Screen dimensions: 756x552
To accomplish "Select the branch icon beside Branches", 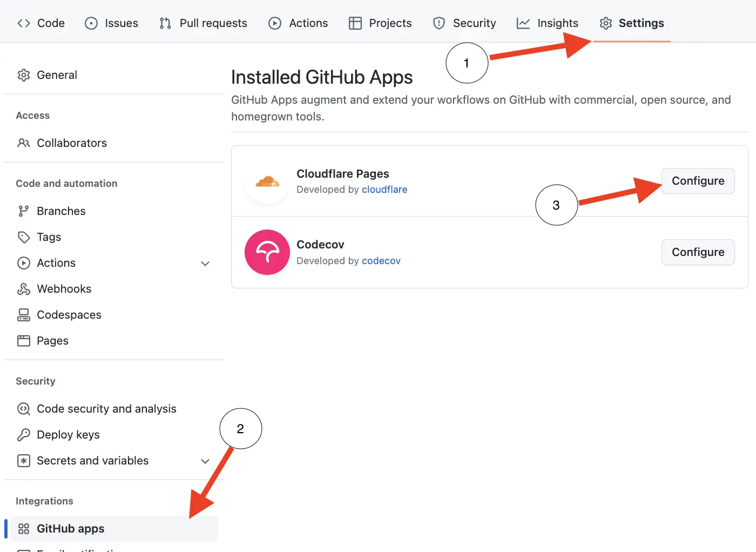I will pos(24,211).
